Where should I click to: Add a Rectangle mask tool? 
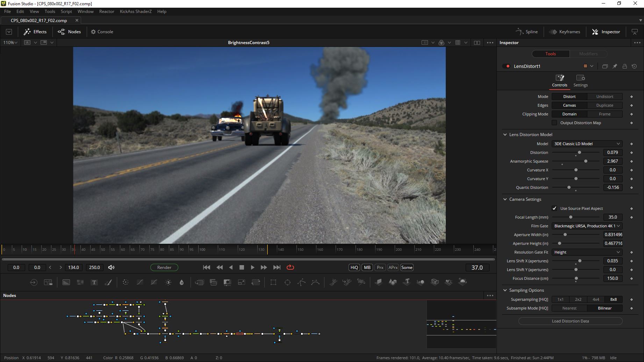tap(273, 282)
